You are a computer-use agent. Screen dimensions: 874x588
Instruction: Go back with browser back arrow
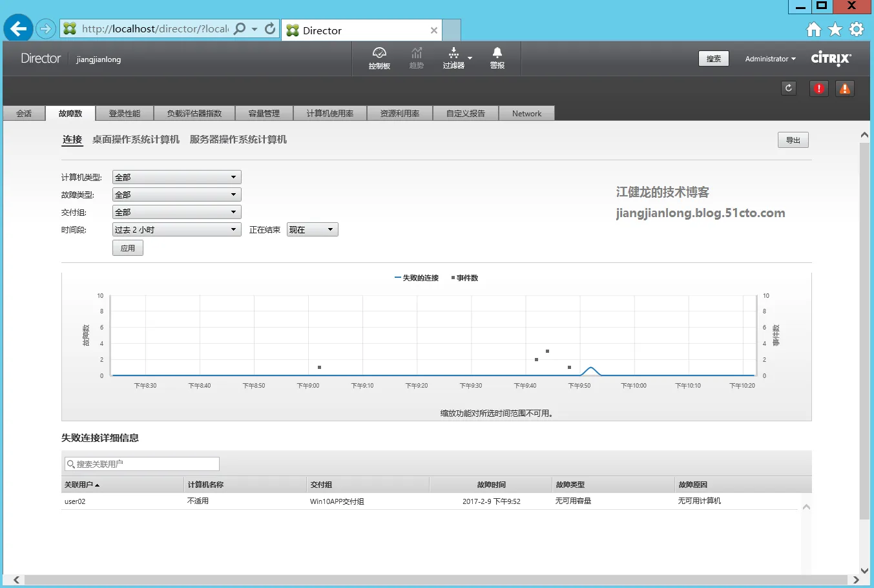point(18,28)
